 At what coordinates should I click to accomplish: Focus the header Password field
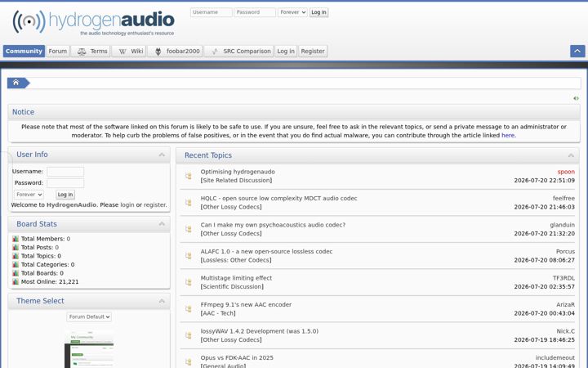(255, 12)
